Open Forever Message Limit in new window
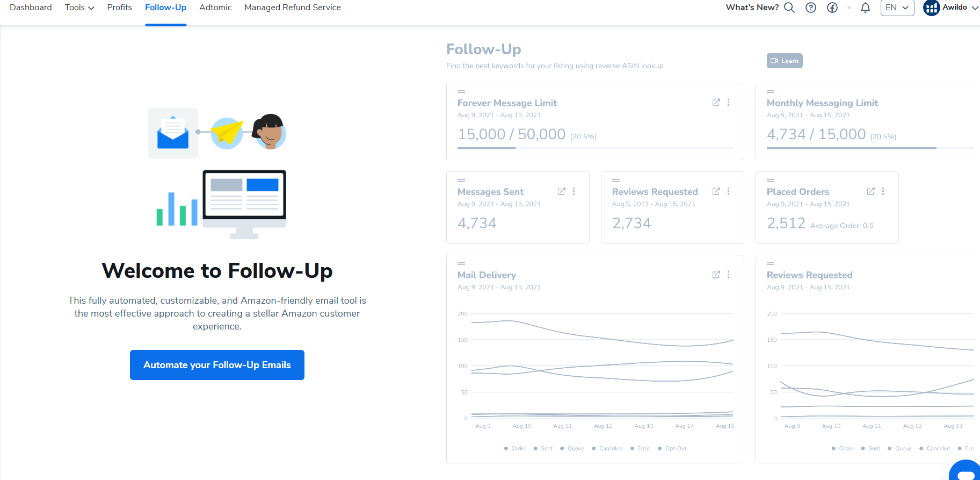980x480 pixels. [x=716, y=102]
